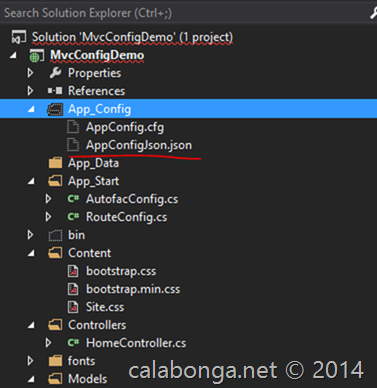
Task: Collapse the App_Config folder
Action: coord(31,109)
